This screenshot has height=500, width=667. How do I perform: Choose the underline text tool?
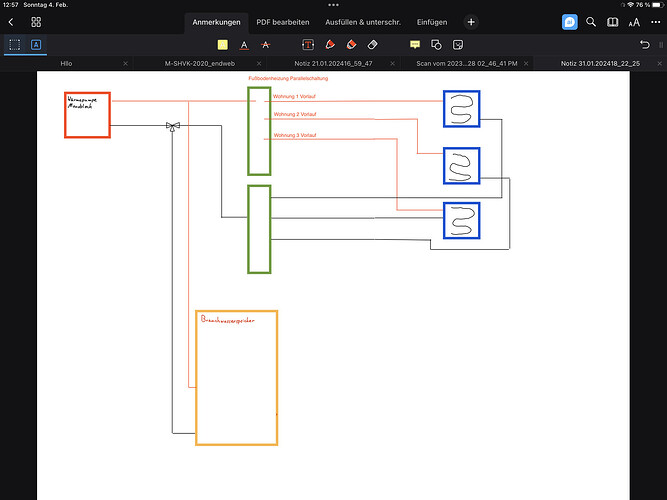[243, 45]
